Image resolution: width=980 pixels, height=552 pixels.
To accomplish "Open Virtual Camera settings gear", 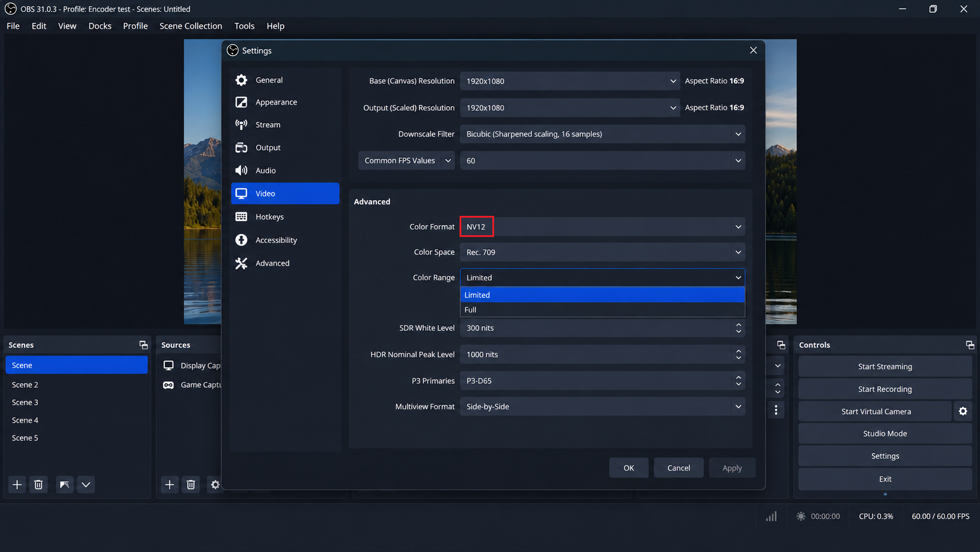I will [x=963, y=411].
